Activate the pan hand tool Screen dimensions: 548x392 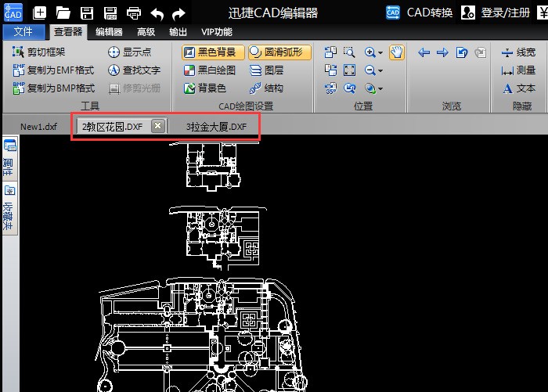pyautogui.click(x=397, y=52)
